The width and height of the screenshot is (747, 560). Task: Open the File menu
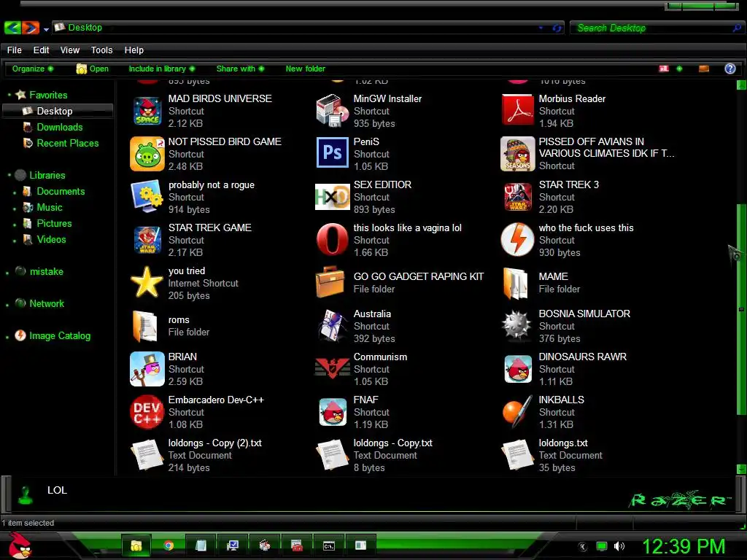click(15, 50)
